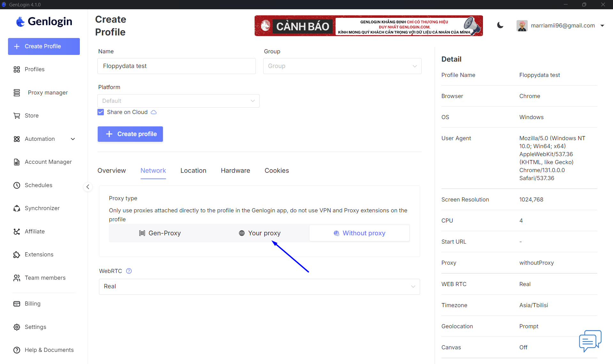Open the Platform Default dropdown
613x364 pixels.
tap(179, 101)
